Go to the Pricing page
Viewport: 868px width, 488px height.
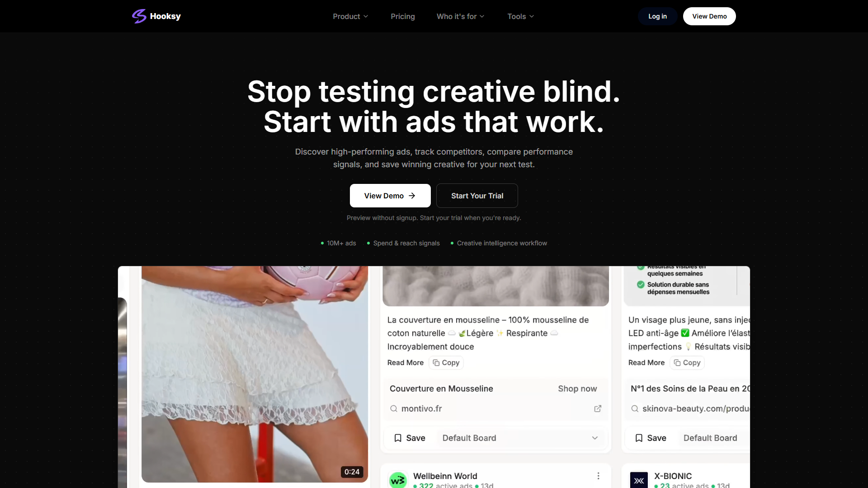(402, 16)
